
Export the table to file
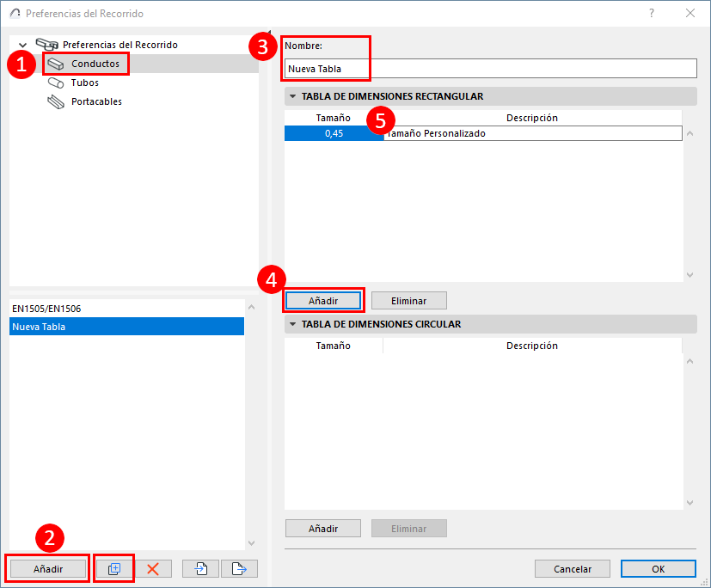[x=239, y=568]
